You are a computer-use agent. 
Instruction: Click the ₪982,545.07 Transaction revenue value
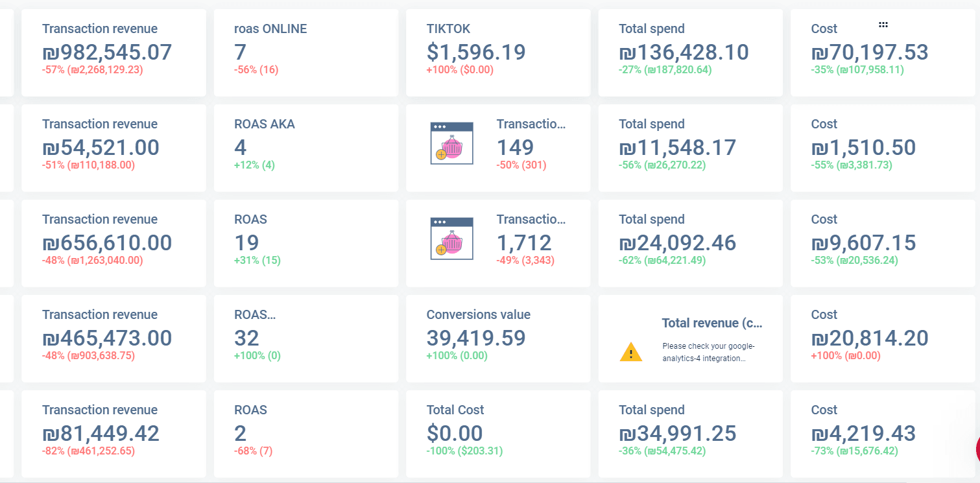coord(107,52)
